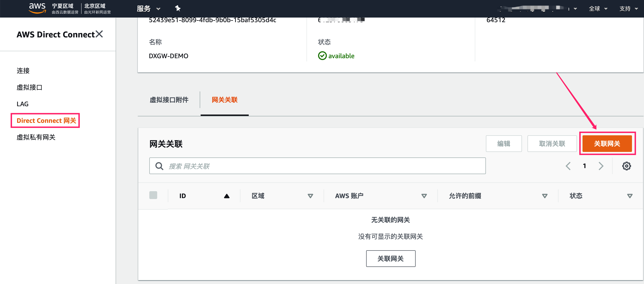Click the orange 关联网关 button

tap(607, 144)
